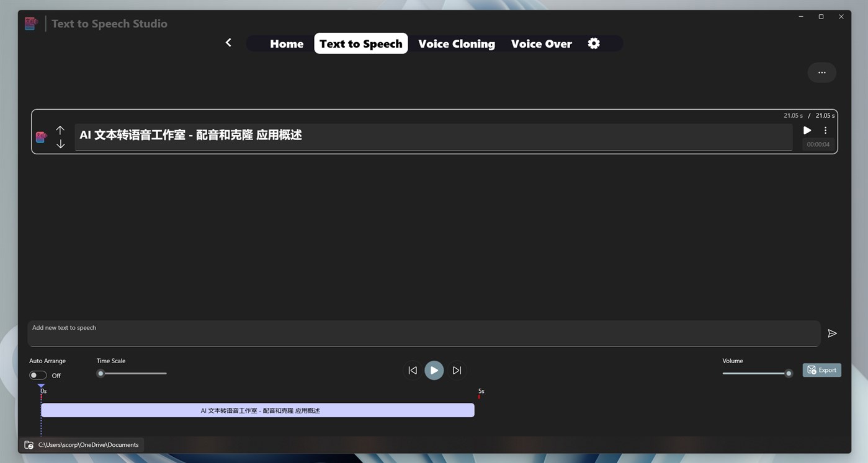Open the speech item's vertical dots menu
Viewport: 868px width, 463px height.
tap(825, 130)
